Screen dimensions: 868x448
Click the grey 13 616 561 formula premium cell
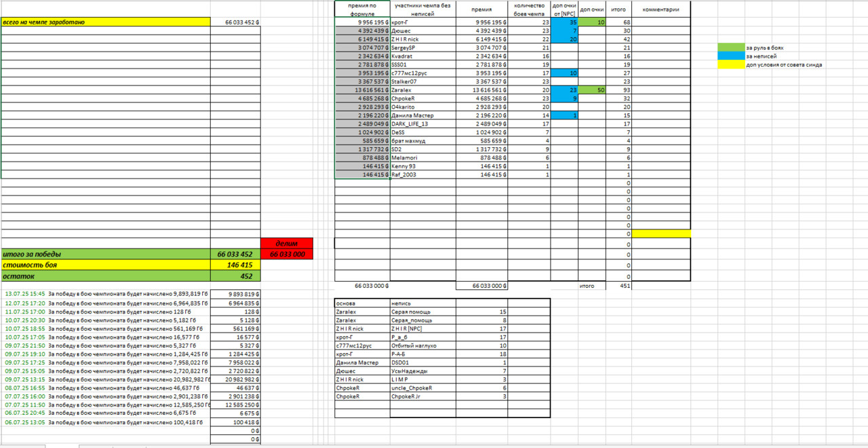pyautogui.click(x=362, y=90)
